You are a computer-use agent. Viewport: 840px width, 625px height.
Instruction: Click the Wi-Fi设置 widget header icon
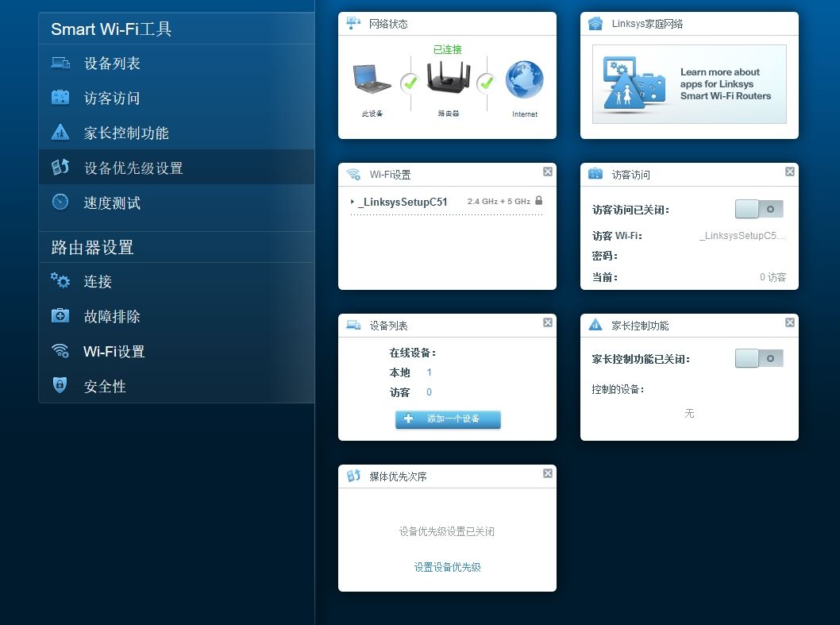point(353,174)
